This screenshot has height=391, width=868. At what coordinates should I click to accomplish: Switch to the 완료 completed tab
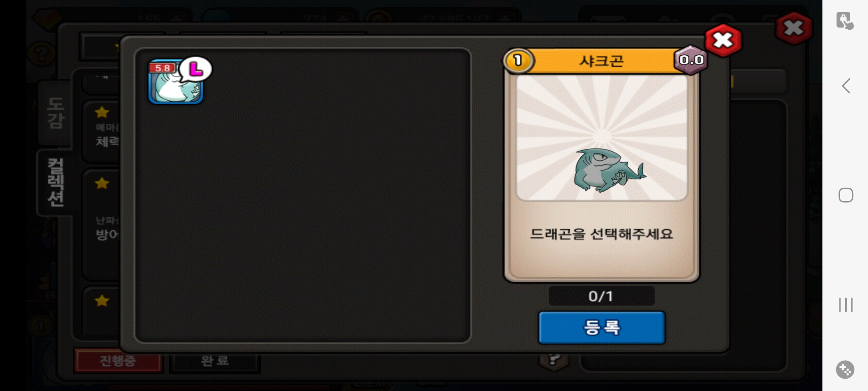click(x=215, y=361)
